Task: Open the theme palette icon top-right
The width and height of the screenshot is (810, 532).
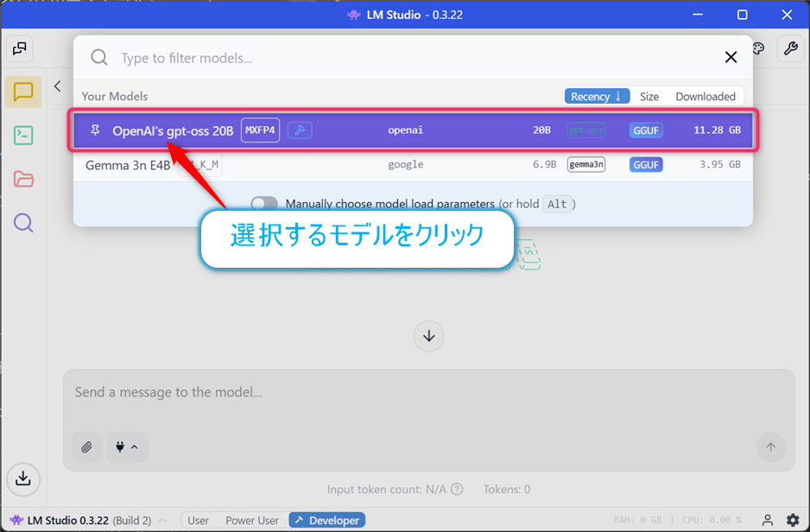Action: click(758, 48)
